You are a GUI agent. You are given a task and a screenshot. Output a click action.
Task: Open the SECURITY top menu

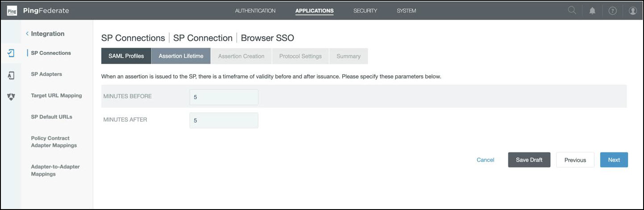click(x=365, y=11)
